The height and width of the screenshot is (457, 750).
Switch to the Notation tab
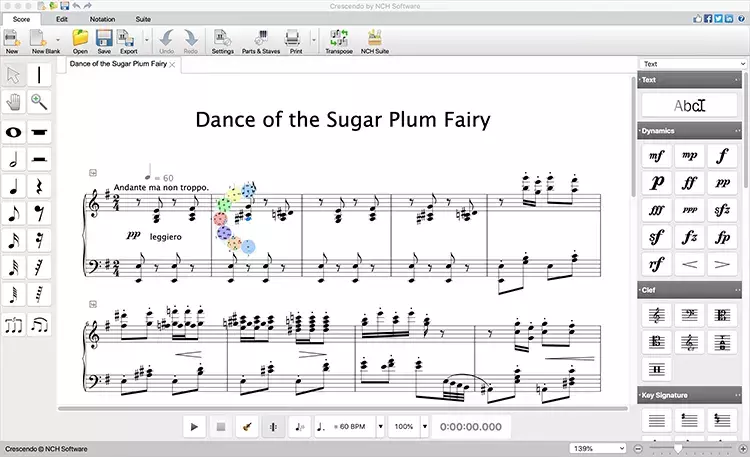[103, 19]
